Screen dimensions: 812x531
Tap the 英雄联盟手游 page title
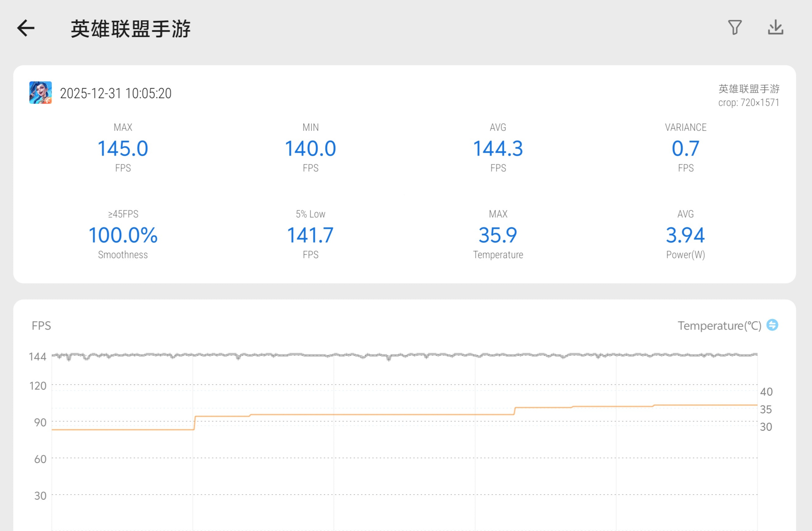coord(130,29)
